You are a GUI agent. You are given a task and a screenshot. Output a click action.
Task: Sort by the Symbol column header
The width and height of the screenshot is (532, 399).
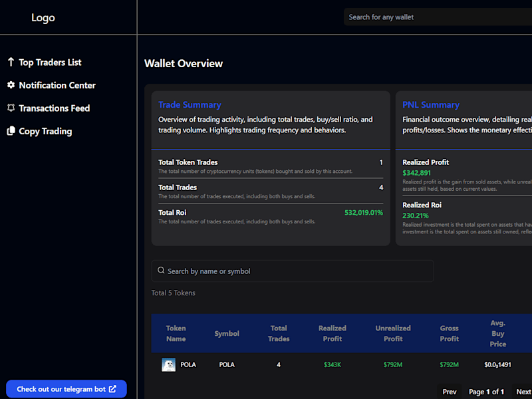(227, 334)
